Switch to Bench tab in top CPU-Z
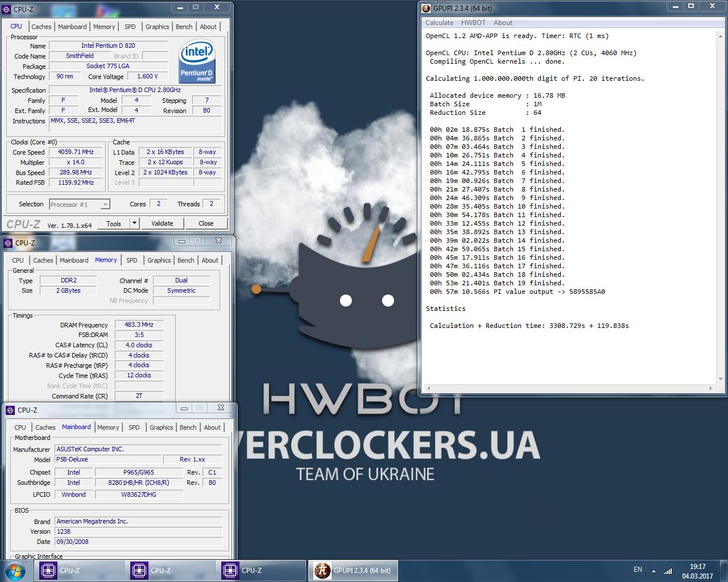The image size is (728, 582). click(x=184, y=27)
